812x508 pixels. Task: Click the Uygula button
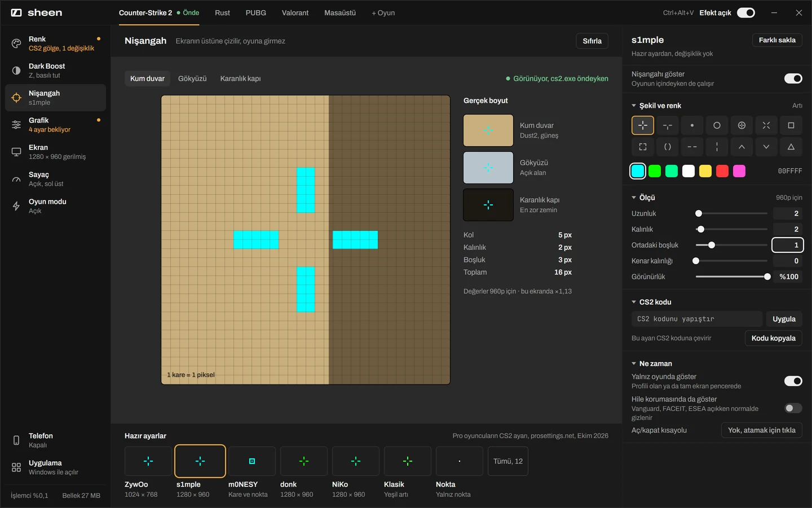[784, 319]
